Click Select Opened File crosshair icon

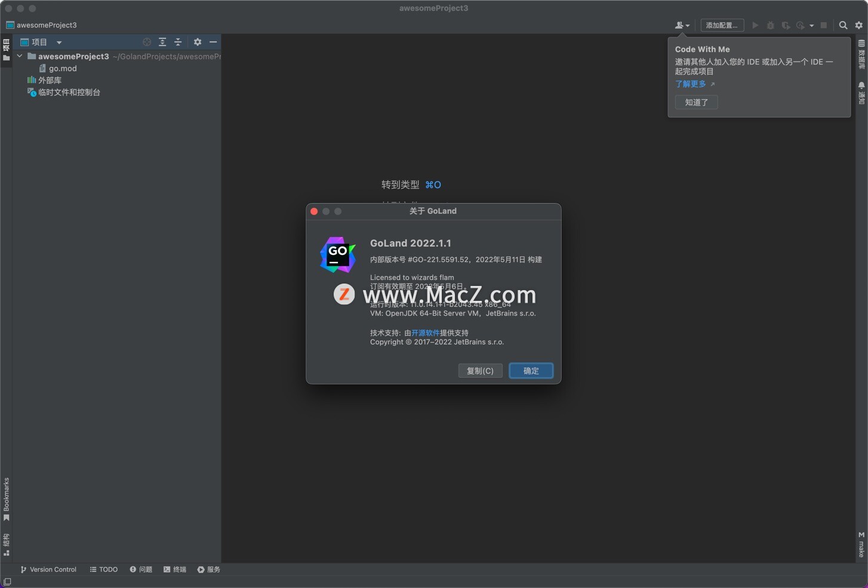tap(147, 42)
